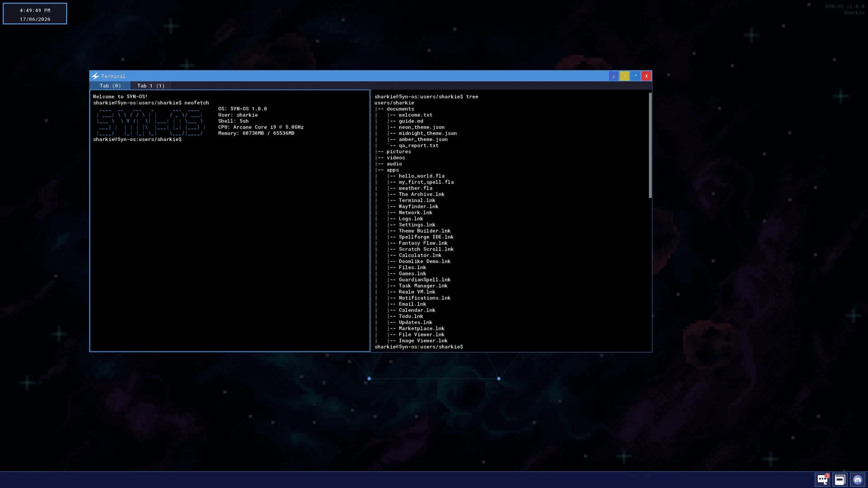Focus the right pane prompt below tree output

click(x=419, y=347)
